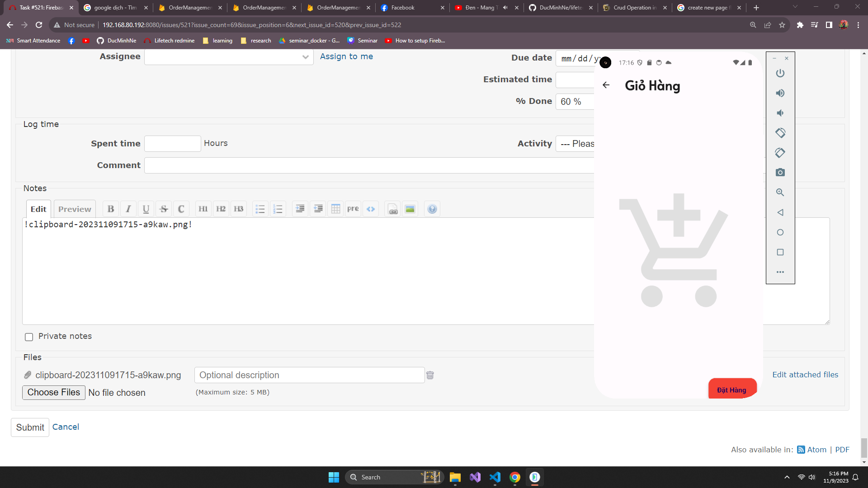Insert unordered bullet list
The height and width of the screenshot is (488, 868).
pyautogui.click(x=260, y=209)
